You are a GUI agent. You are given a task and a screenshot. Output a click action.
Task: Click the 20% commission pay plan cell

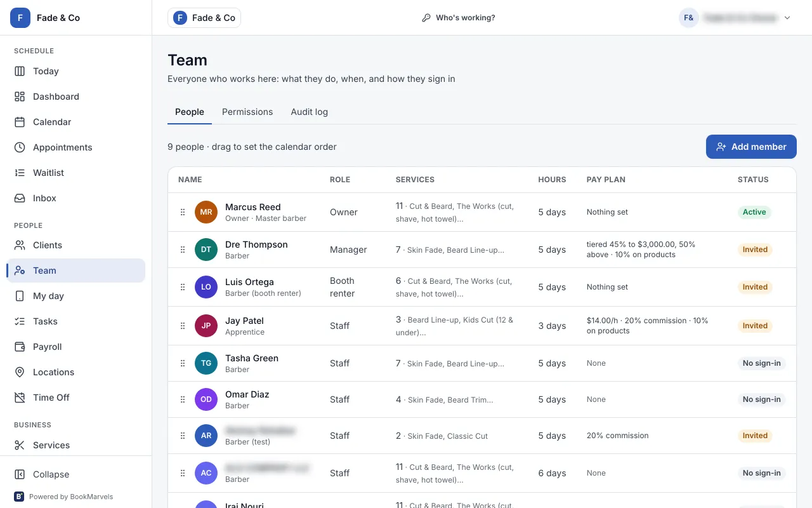pos(617,436)
